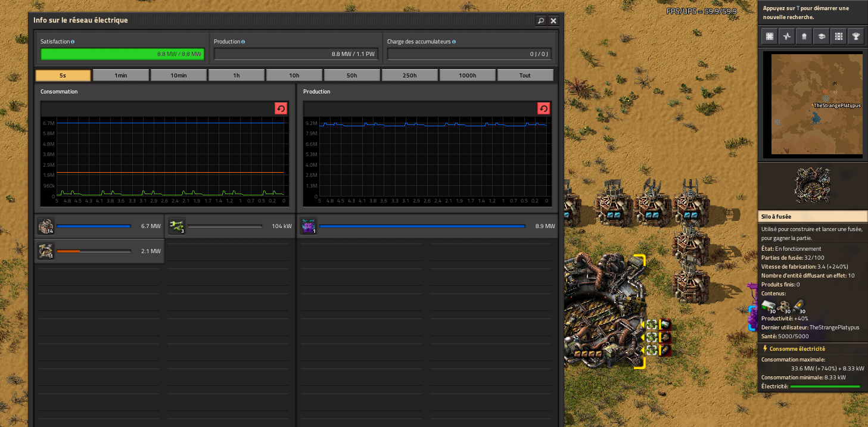The width and height of the screenshot is (868, 427).
Task: Open the blueprint tool from the top-right shortcut bar
Action: [769, 36]
